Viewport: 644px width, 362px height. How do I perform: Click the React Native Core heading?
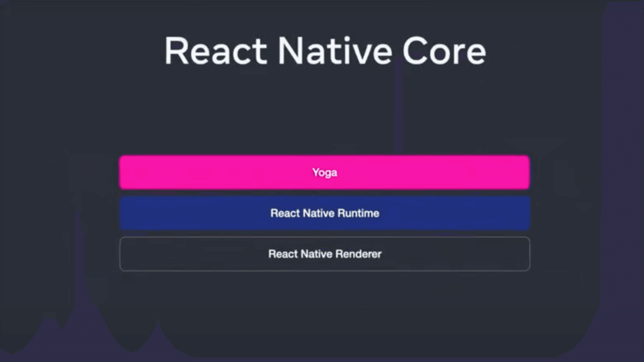(325, 51)
